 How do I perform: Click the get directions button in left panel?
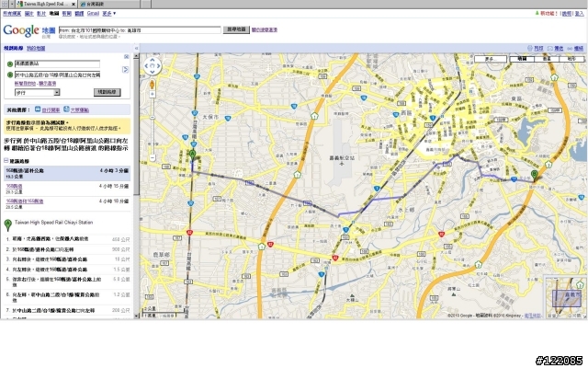point(107,92)
